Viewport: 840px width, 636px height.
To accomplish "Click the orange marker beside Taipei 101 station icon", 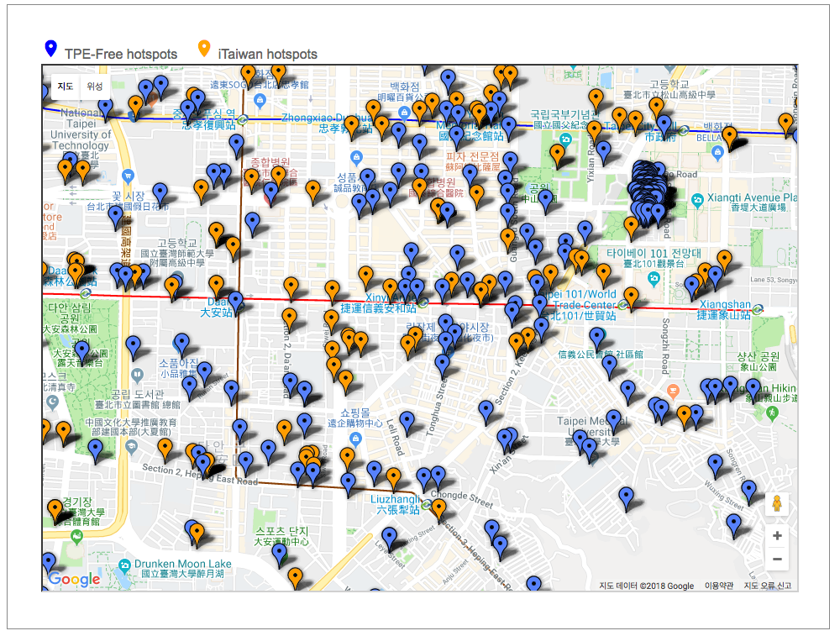I will click(631, 299).
